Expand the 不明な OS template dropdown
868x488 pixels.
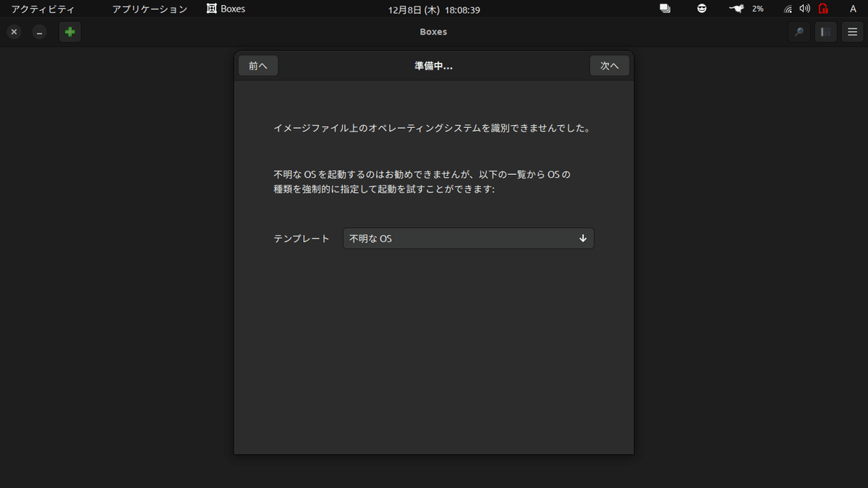[468, 238]
